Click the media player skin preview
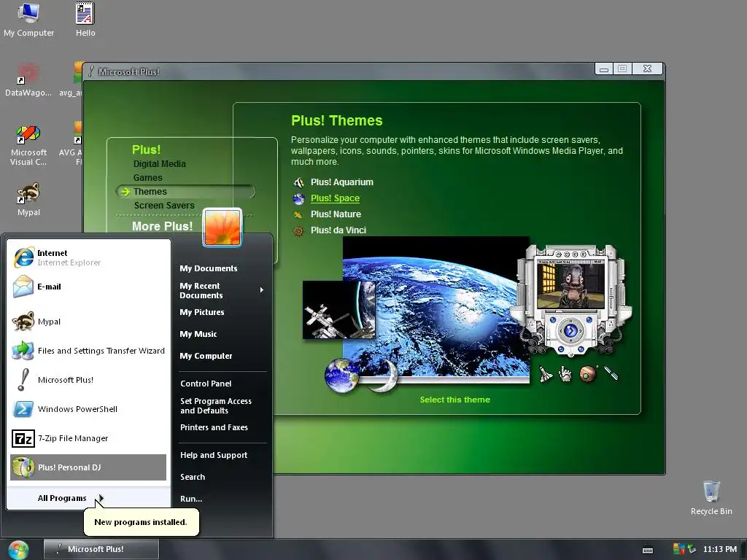747x560 pixels. pyautogui.click(x=570, y=301)
